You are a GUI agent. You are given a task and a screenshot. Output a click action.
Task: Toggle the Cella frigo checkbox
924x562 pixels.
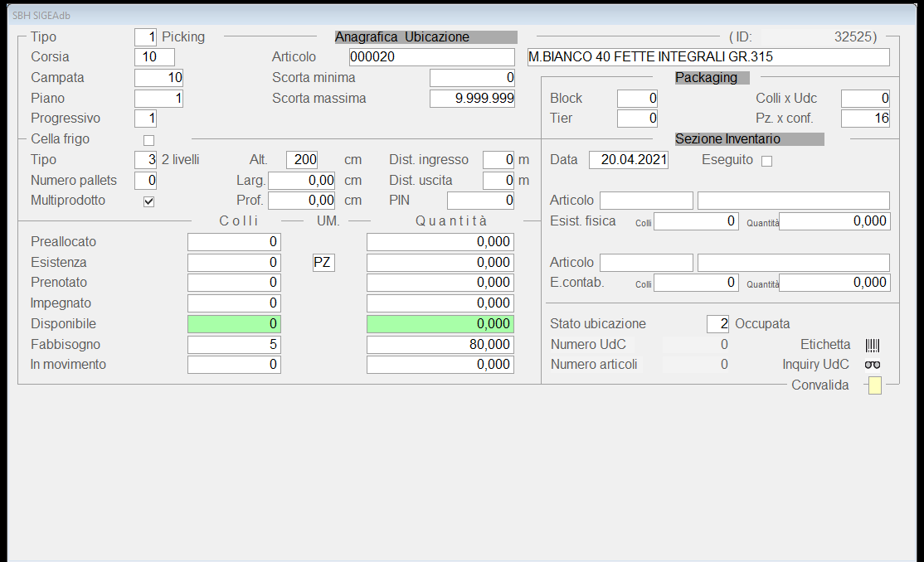[149, 140]
